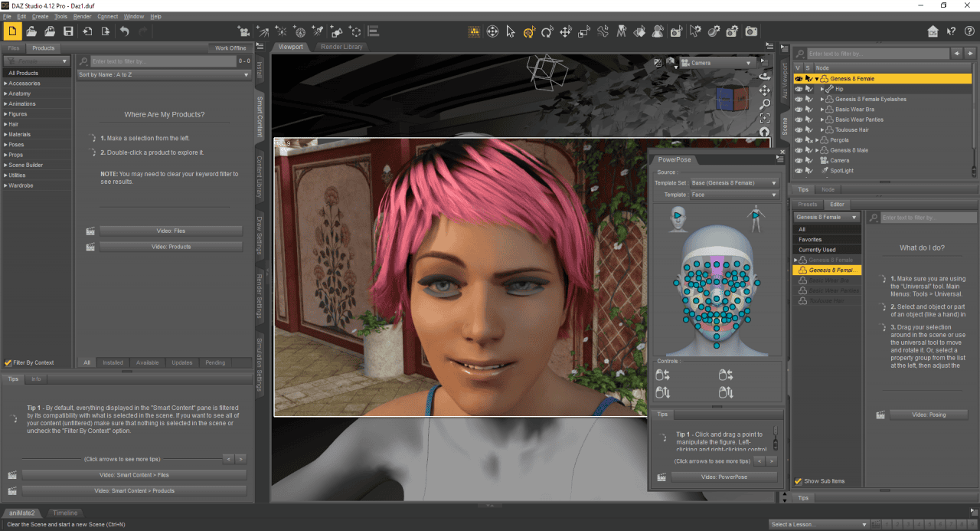Select the Universal tool in the toolbar
Screen dimensions: 980x531
click(x=528, y=31)
